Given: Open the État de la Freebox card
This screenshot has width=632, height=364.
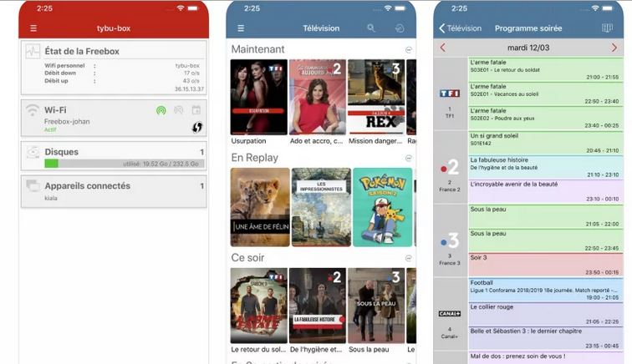Looking at the screenshot, I should (x=114, y=68).
